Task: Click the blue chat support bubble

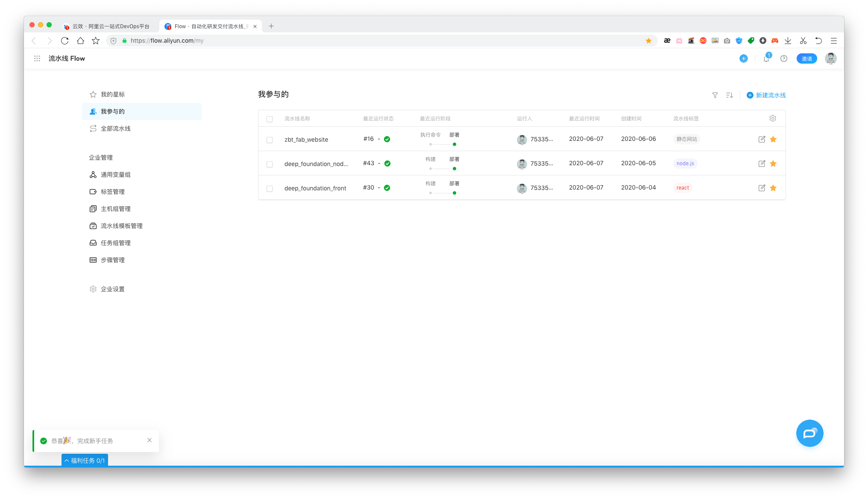Action: pos(809,433)
